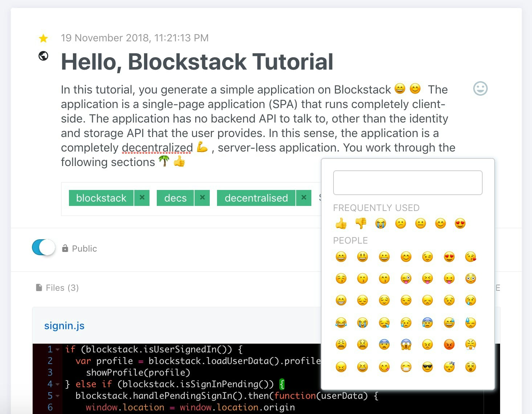This screenshot has height=414, width=532.
Task: Remove the blockstack tag
Action: coord(142,198)
